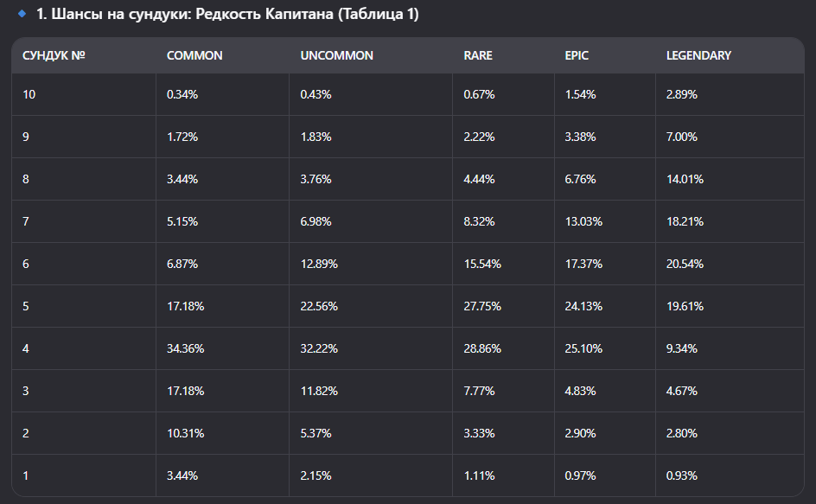Select the 34.36% COMMON cell
Screen dimensions: 816x504
[x=185, y=348]
